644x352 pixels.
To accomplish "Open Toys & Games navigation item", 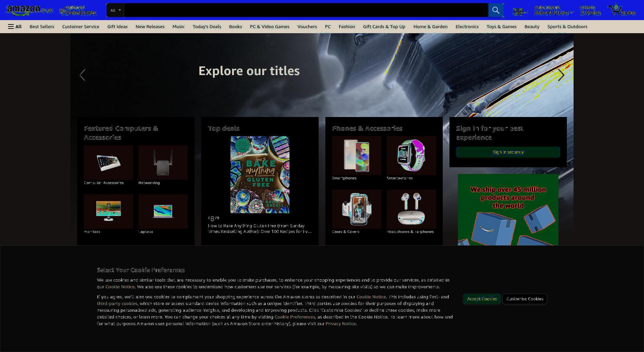I will 501,26.
